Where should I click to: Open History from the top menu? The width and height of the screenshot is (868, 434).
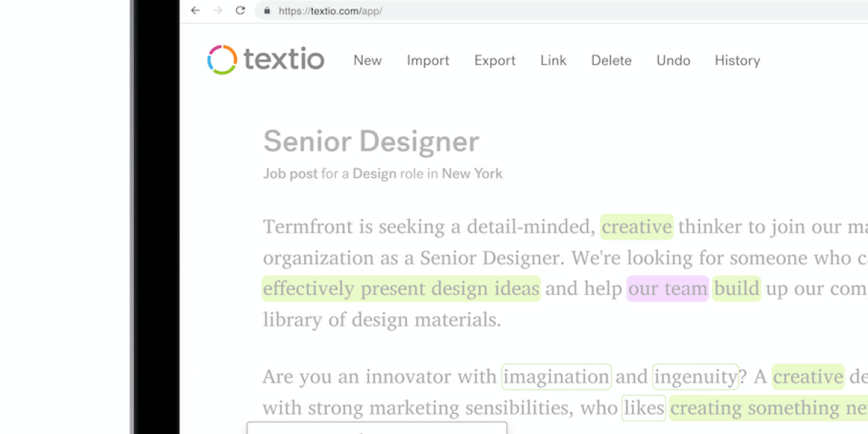tap(737, 61)
